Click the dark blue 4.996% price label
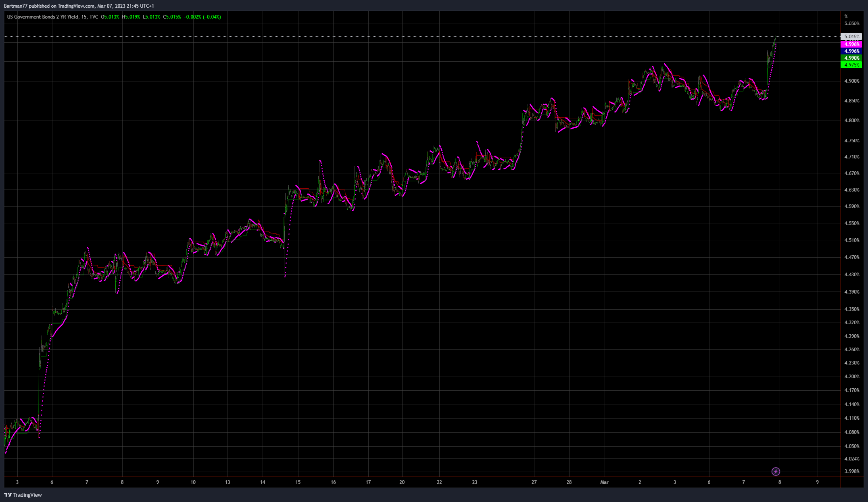Screen dimensions: 868x502 tap(851, 51)
